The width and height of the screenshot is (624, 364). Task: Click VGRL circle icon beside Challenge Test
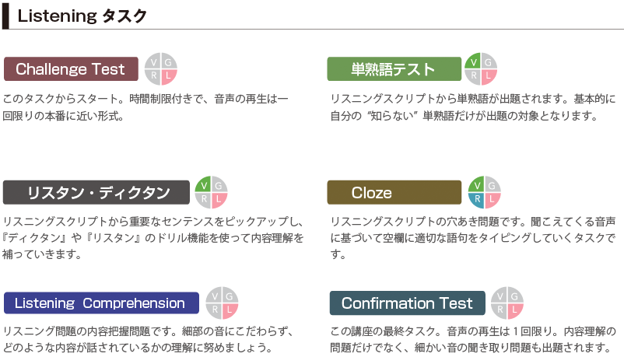click(161, 68)
